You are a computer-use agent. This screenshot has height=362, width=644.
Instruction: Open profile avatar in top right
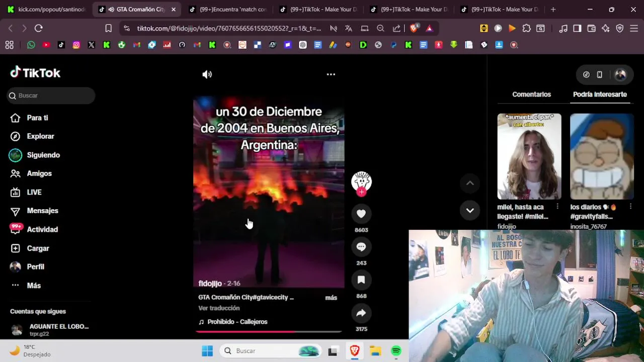620,74
